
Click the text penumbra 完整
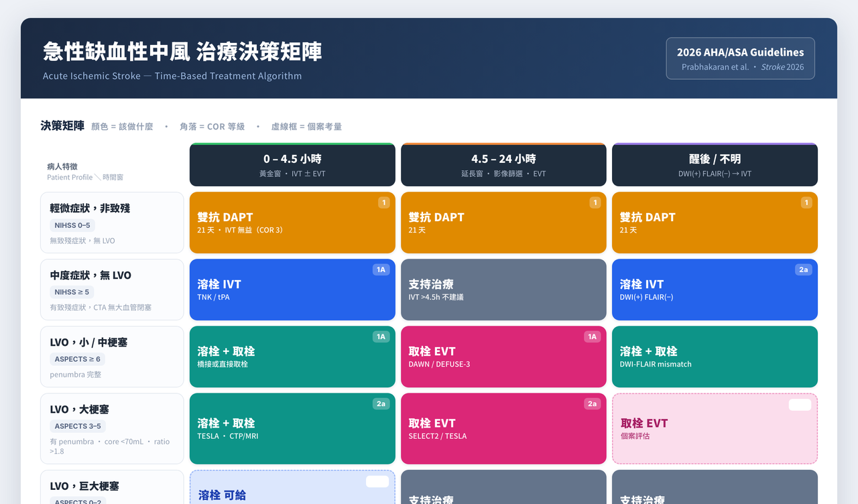pos(76,375)
